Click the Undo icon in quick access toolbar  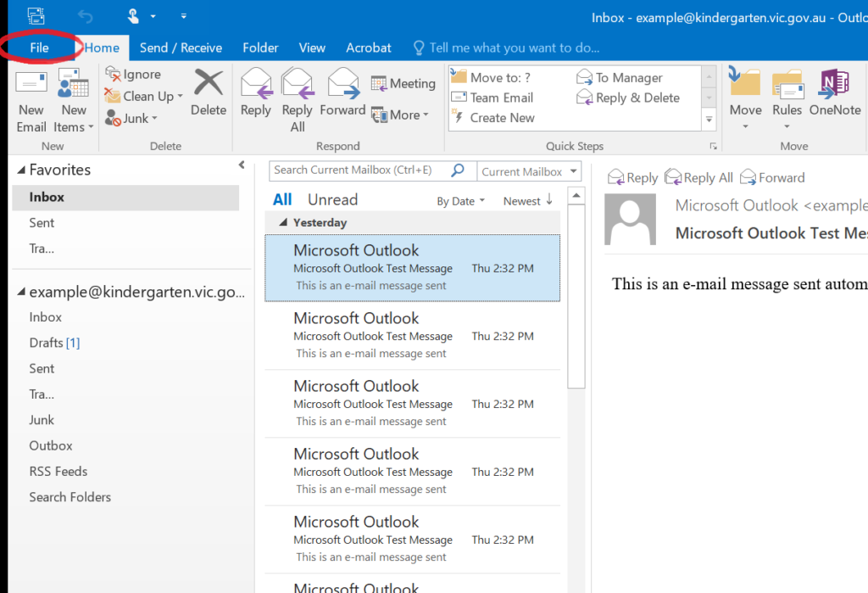86,16
